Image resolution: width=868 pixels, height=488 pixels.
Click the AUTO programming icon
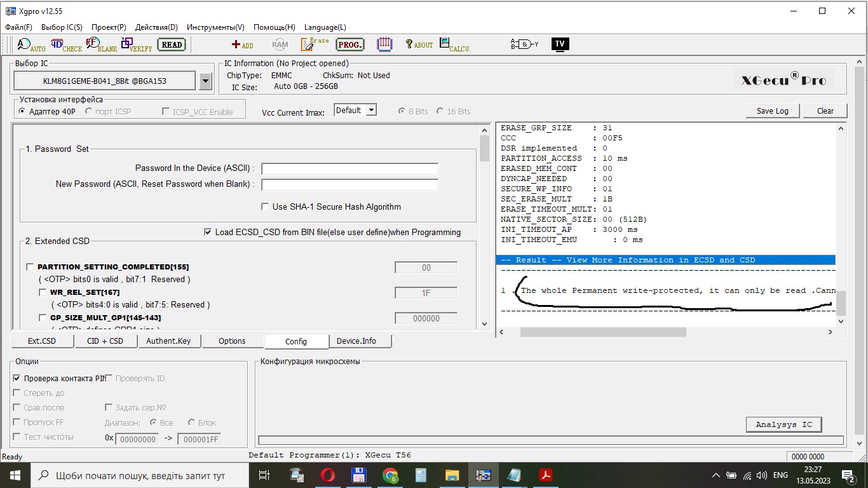pyautogui.click(x=31, y=44)
